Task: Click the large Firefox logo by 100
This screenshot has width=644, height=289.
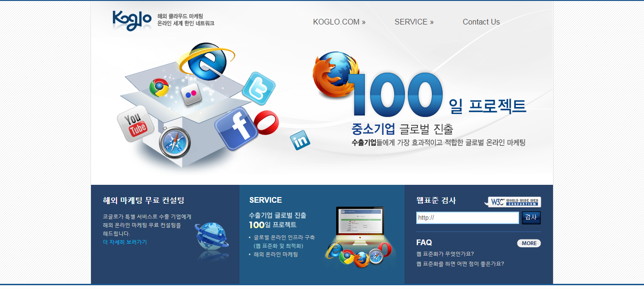Action: 333,75
